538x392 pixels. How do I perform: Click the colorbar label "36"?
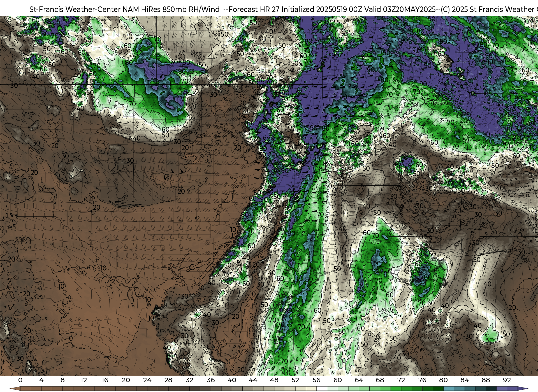pyautogui.click(x=211, y=380)
